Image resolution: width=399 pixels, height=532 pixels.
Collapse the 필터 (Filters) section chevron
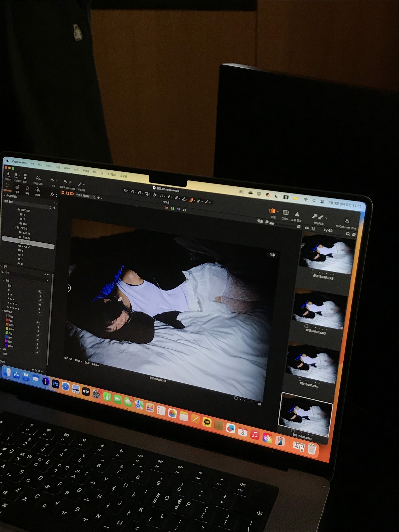coord(1,266)
